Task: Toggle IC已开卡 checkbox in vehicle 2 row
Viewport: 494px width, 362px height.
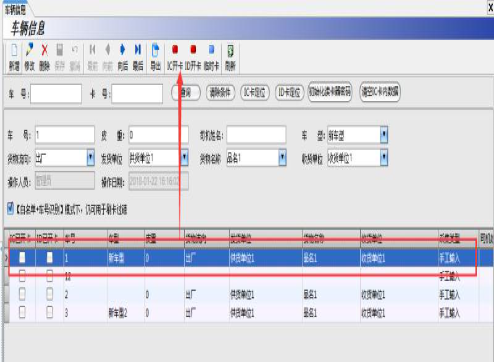Action: point(22,294)
